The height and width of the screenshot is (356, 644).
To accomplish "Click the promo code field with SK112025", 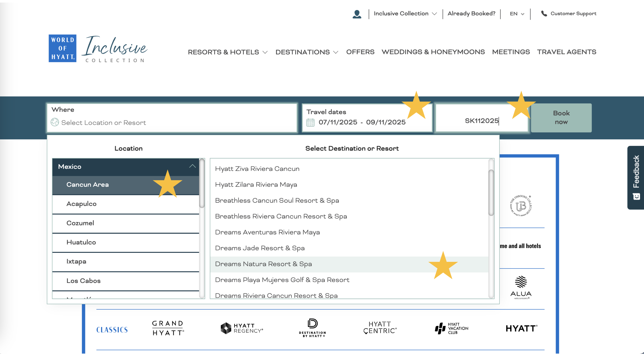I will click(481, 121).
